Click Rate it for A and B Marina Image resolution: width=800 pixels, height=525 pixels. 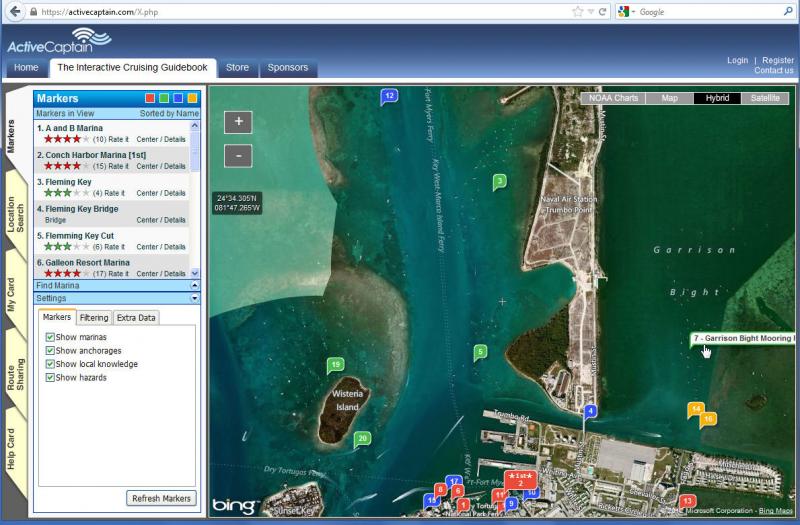pyautogui.click(x=118, y=139)
